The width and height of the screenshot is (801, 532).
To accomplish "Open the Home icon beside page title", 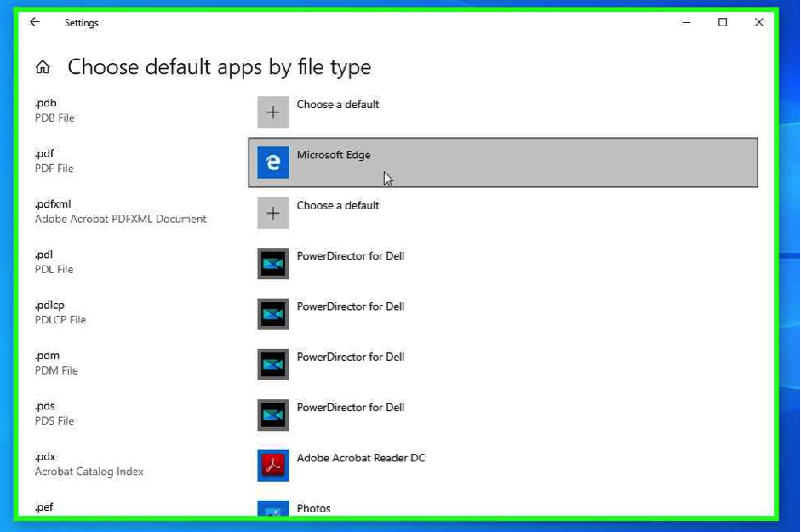I will 43,67.
